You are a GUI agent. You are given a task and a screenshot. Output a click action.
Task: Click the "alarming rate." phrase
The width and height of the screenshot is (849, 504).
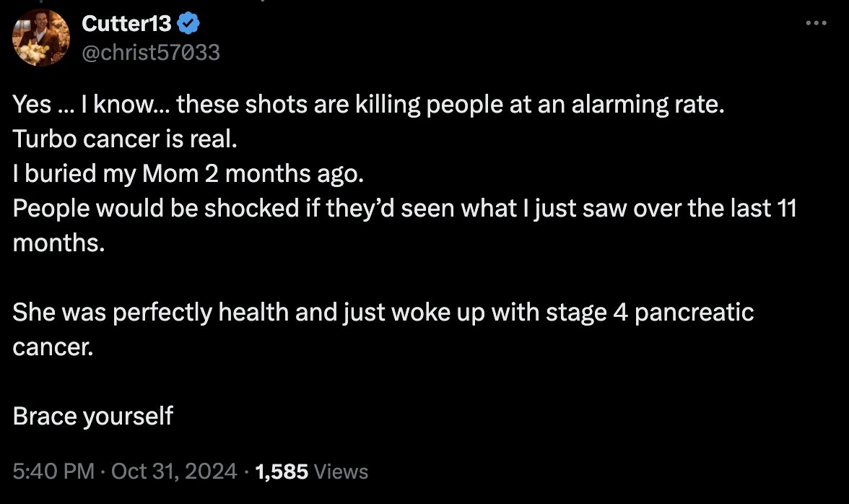pyautogui.click(x=648, y=105)
